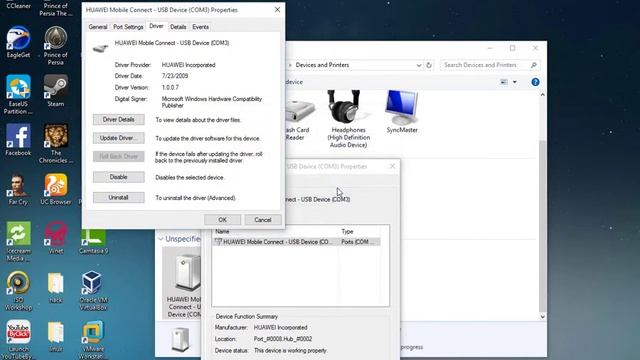
Task: Click the refresh button beside address bar
Action: [x=429, y=65]
